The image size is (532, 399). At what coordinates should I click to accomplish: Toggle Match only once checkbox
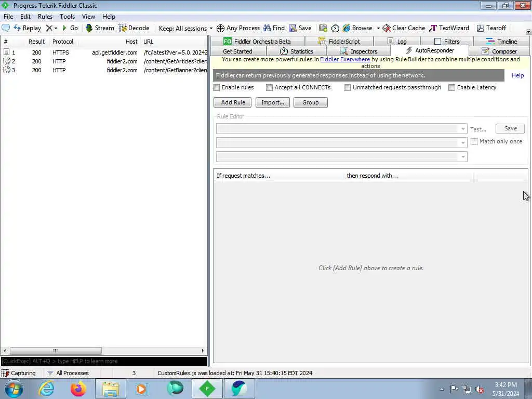pyautogui.click(x=474, y=141)
